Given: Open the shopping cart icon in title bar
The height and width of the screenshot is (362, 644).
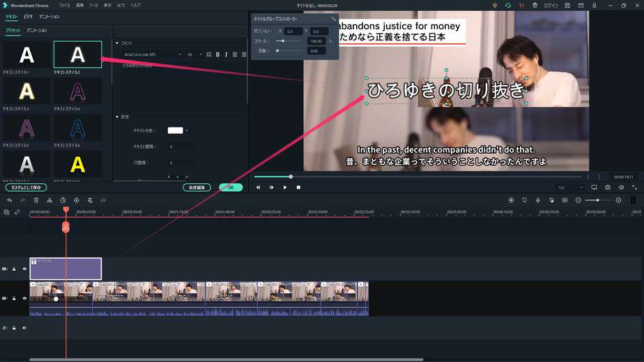Looking at the screenshot, I should point(521,6).
